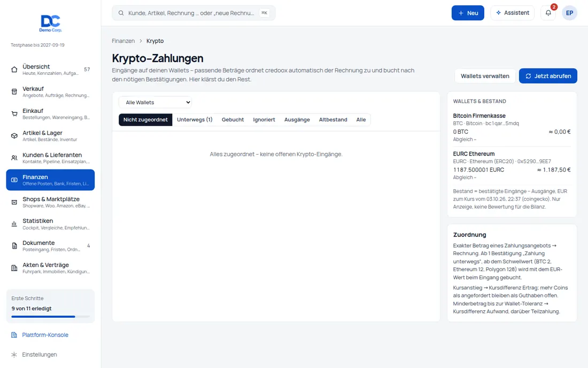Image resolution: width=588 pixels, height=368 pixels.
Task: Switch to the Ausgänge tab
Action: 297,120
